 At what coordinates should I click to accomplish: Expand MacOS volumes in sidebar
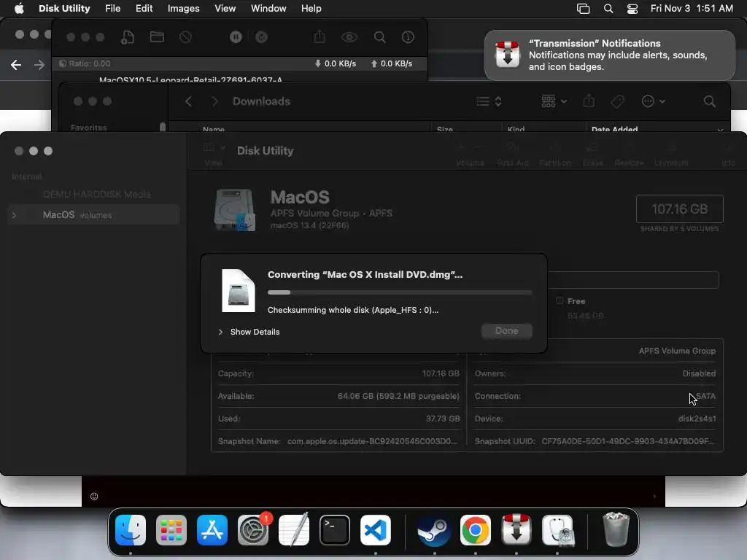click(15, 215)
